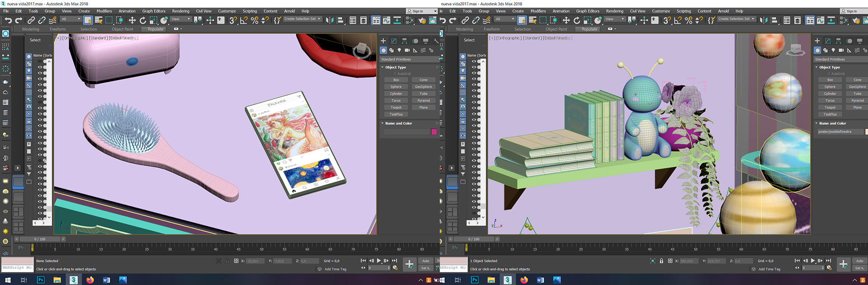The height and width of the screenshot is (285, 868).
Task: Toggle Auto key mode in the left window
Action: (x=425, y=261)
